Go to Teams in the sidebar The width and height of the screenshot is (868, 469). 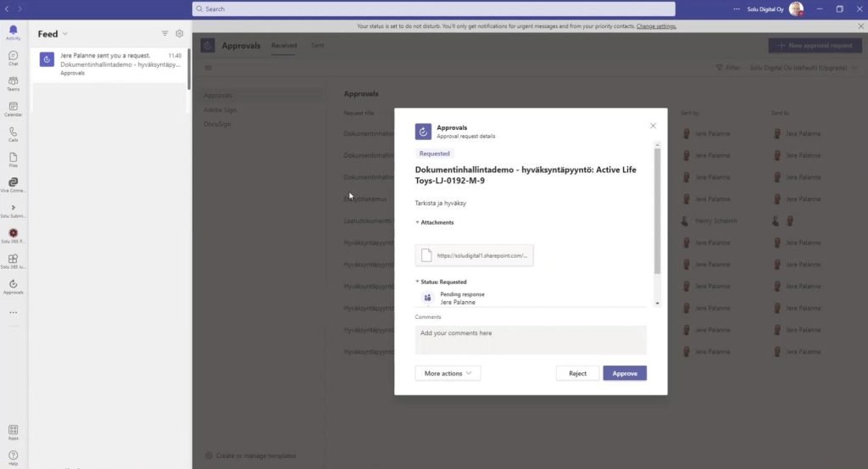pyautogui.click(x=13, y=83)
